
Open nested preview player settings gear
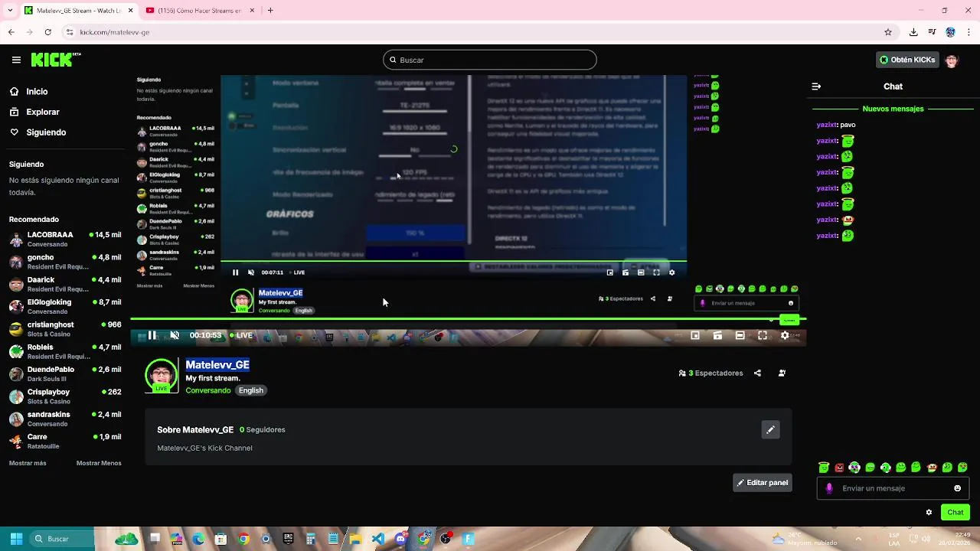[x=671, y=272]
